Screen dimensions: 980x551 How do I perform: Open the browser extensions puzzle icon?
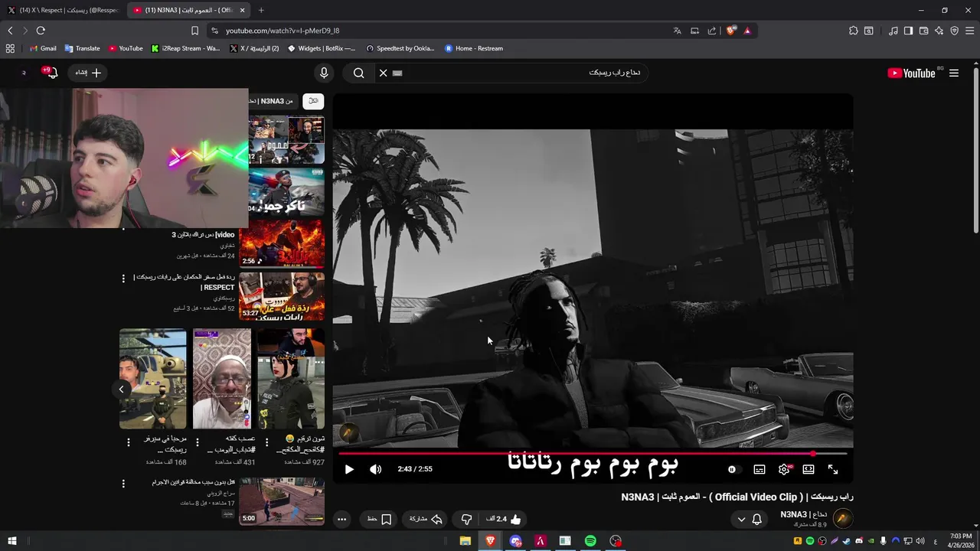tap(854, 31)
